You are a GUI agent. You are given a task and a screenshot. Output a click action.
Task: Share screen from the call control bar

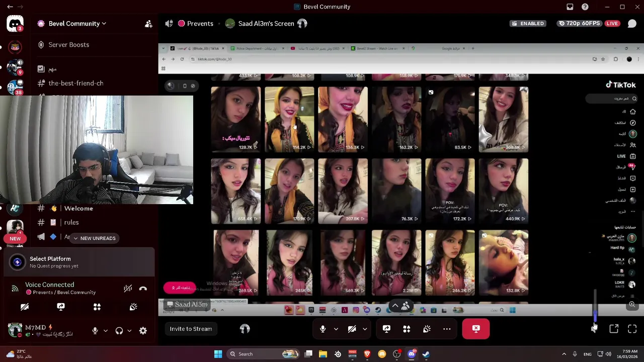click(x=386, y=329)
